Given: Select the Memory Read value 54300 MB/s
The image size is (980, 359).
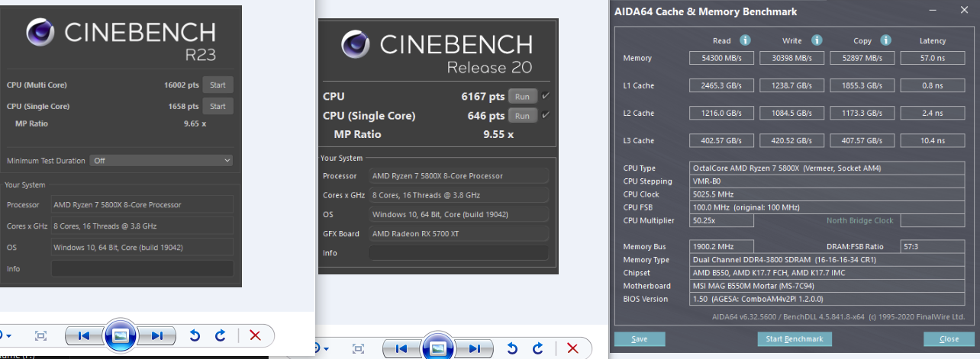Looking at the screenshot, I should pos(721,58).
